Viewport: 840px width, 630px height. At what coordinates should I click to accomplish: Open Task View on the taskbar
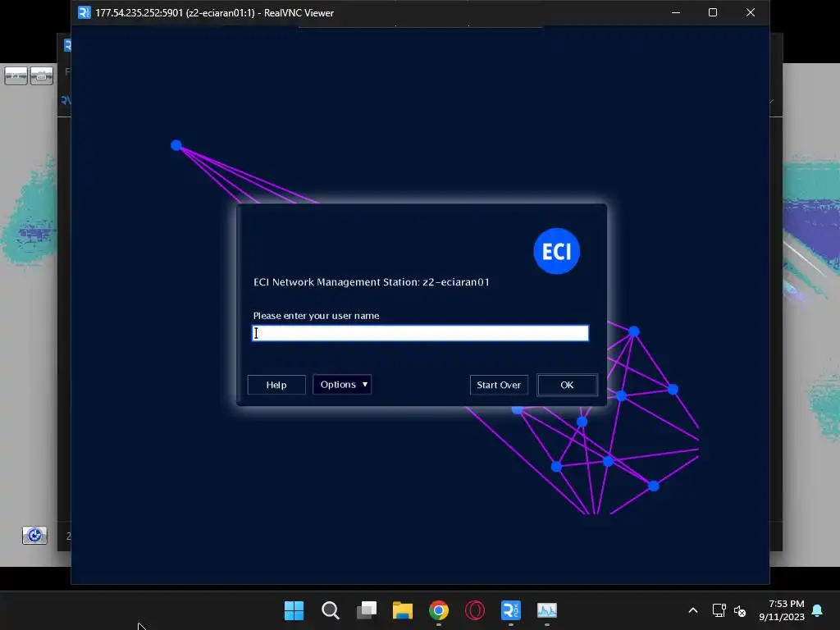pos(367,610)
